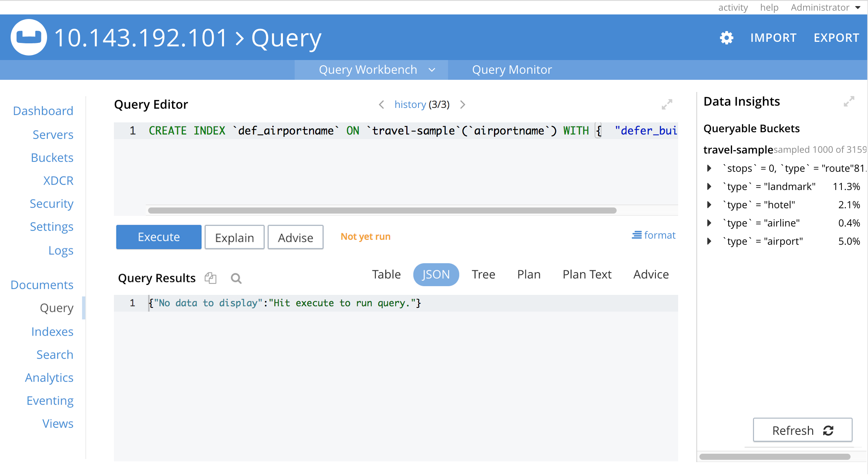The image size is (868, 475).
Task: Click the Refresh button
Action: (x=802, y=430)
